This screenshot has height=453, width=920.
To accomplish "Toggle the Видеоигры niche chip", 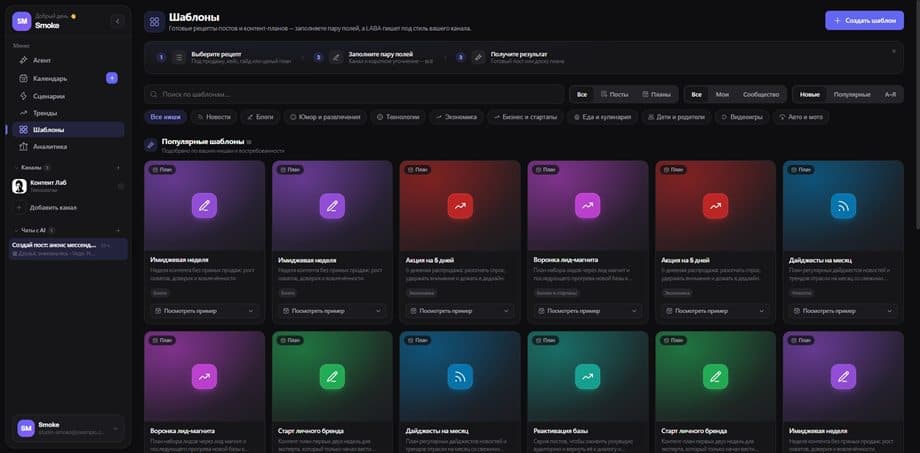I will click(742, 117).
